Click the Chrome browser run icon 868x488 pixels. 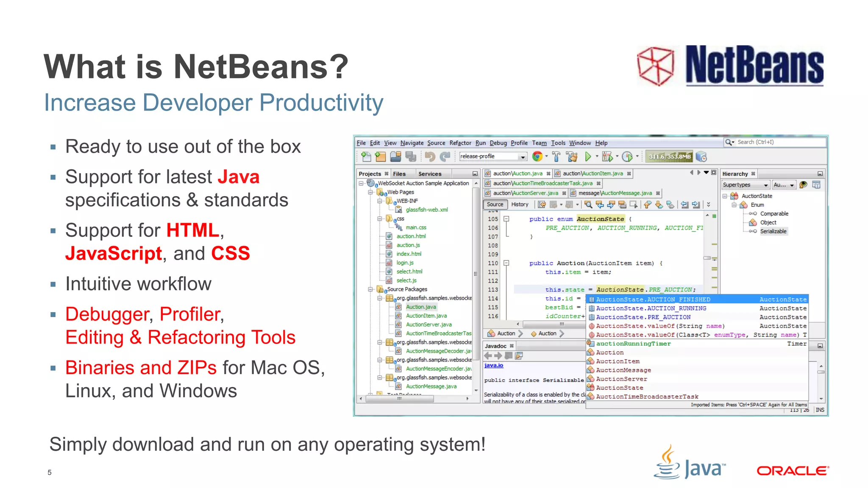537,157
